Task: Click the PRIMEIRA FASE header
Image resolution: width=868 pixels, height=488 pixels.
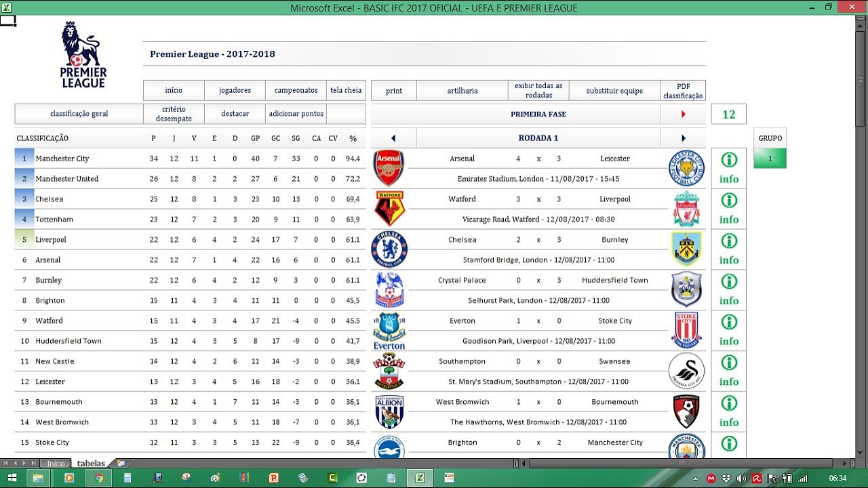Action: [x=538, y=115]
